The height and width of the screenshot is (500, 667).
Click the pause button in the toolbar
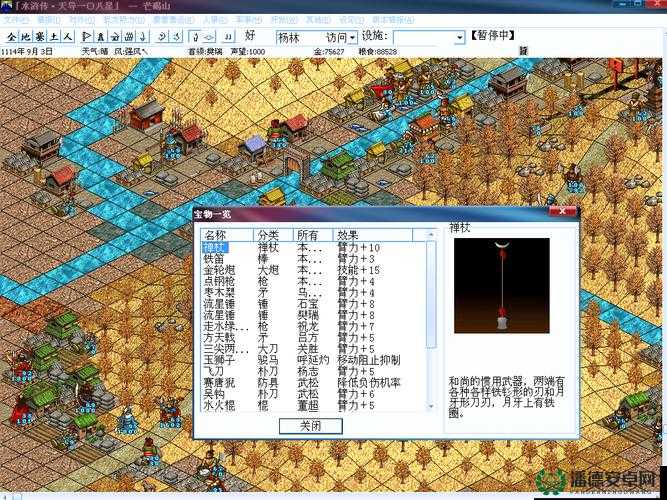[x=228, y=37]
